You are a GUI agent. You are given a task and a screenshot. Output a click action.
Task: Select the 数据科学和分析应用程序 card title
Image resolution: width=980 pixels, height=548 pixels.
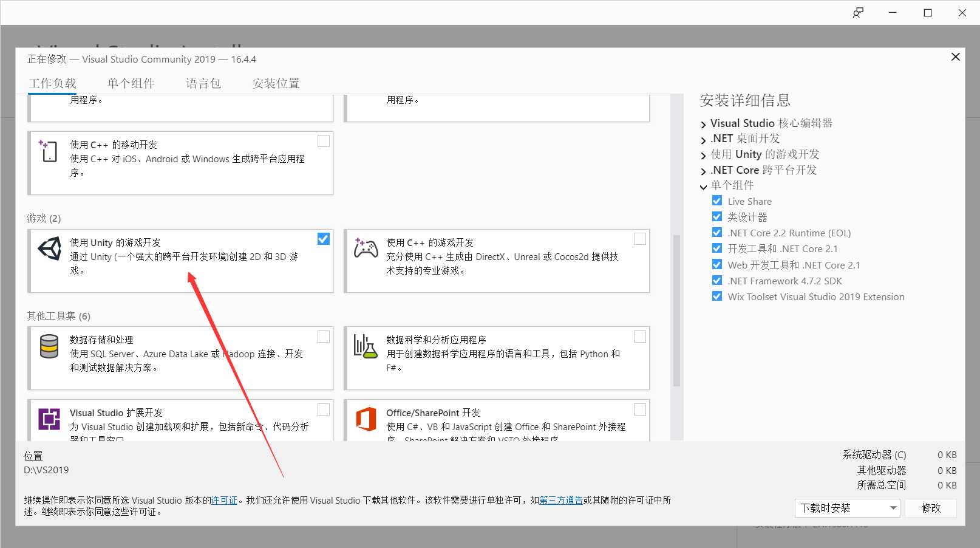(x=437, y=340)
